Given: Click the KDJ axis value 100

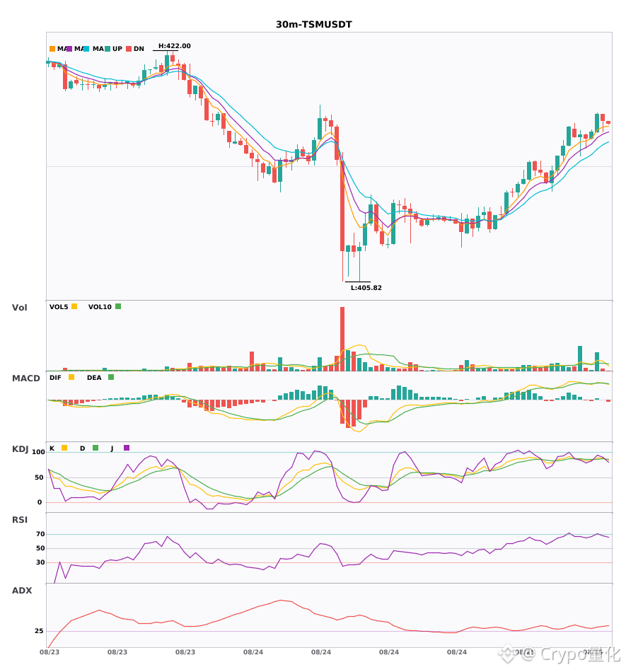Looking at the screenshot, I should coord(38,452).
